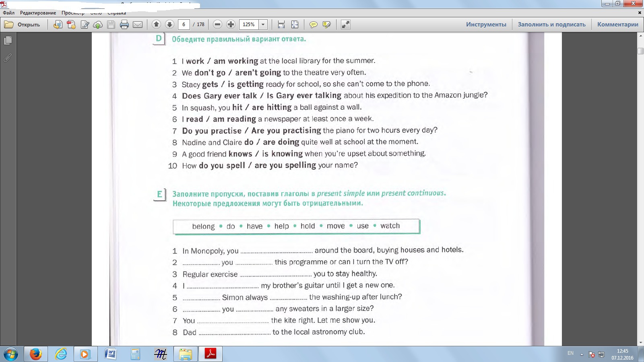Viewport: 644px width, 362px height.
Task: Save a copy of the file
Action: [x=111, y=24]
